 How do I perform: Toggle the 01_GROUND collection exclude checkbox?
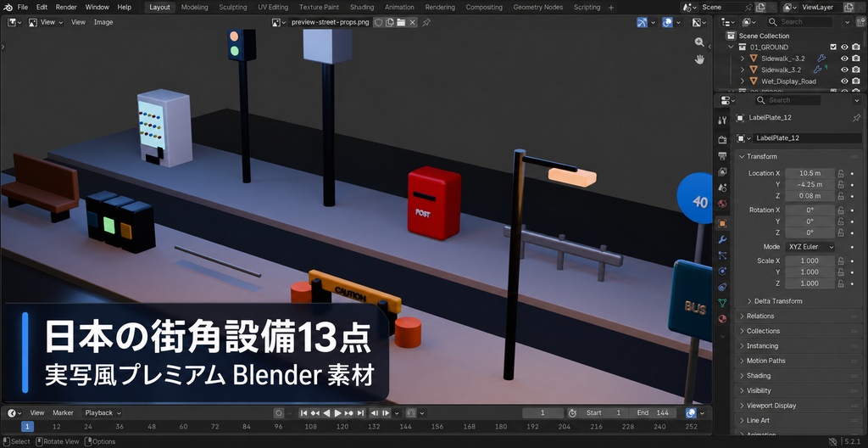click(834, 48)
